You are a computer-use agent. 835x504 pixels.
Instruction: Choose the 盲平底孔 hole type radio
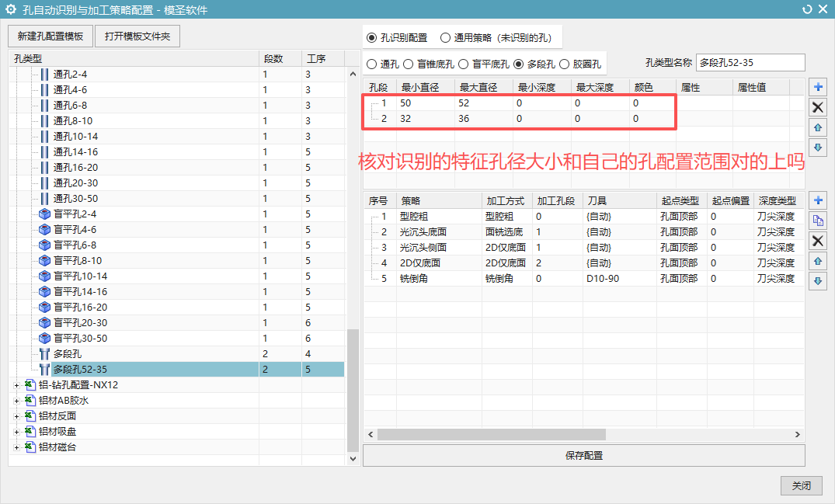tap(463, 64)
